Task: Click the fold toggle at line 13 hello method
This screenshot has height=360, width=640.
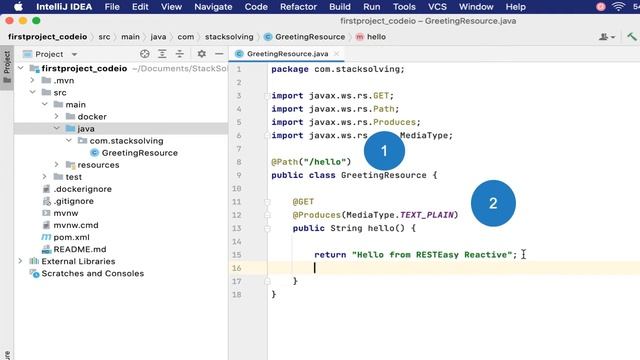Action: [x=267, y=229]
